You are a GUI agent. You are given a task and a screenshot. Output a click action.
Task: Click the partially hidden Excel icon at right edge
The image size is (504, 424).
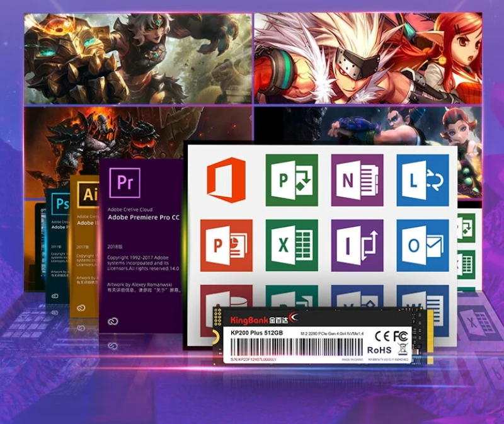pos(466,265)
